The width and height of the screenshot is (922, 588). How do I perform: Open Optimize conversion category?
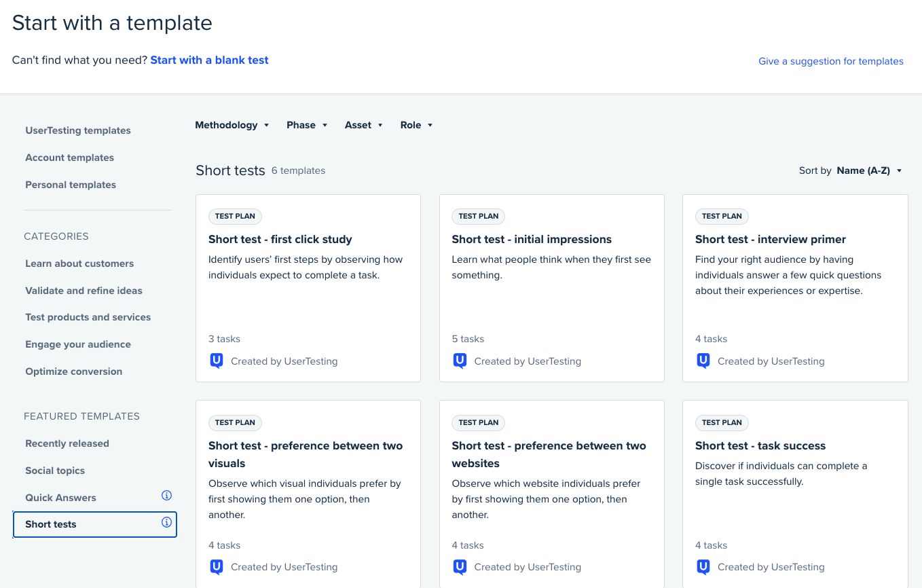point(74,371)
